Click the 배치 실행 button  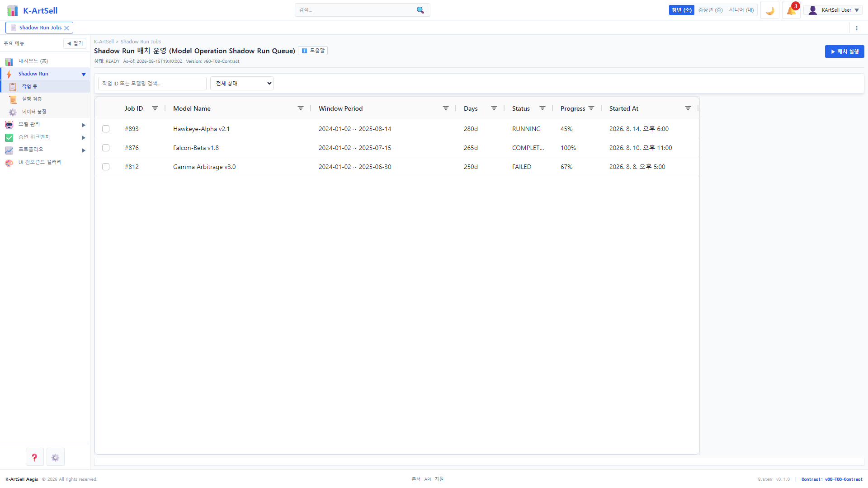pyautogui.click(x=844, y=52)
